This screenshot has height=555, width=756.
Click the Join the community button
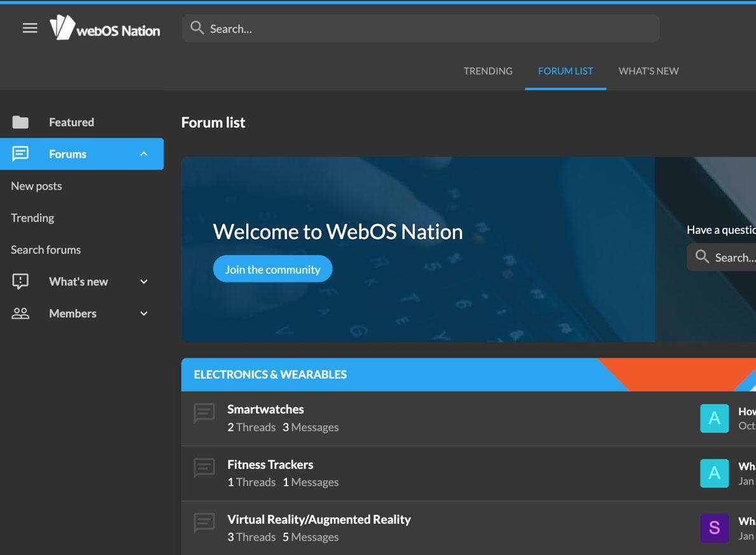click(x=272, y=269)
